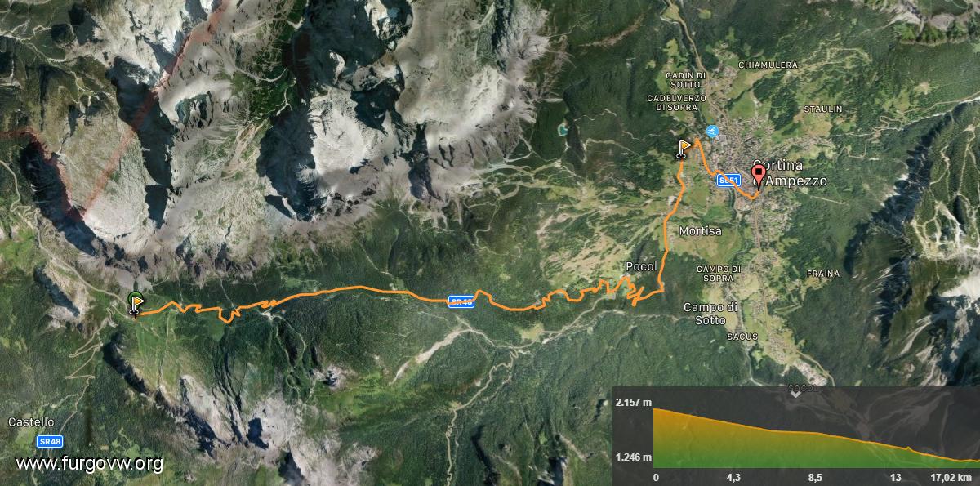Click the SR48 badge on the orange route
Viewport: 980px width, 486px height.
461,302
